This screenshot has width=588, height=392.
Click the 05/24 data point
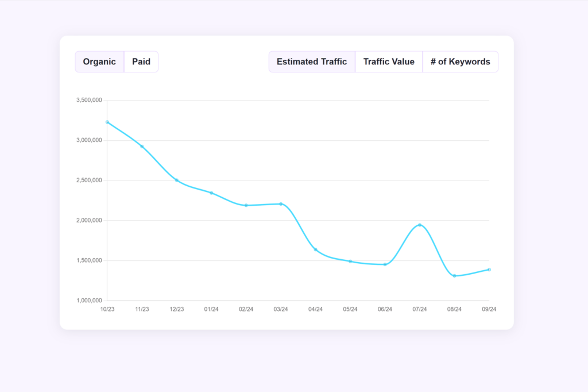(x=350, y=260)
